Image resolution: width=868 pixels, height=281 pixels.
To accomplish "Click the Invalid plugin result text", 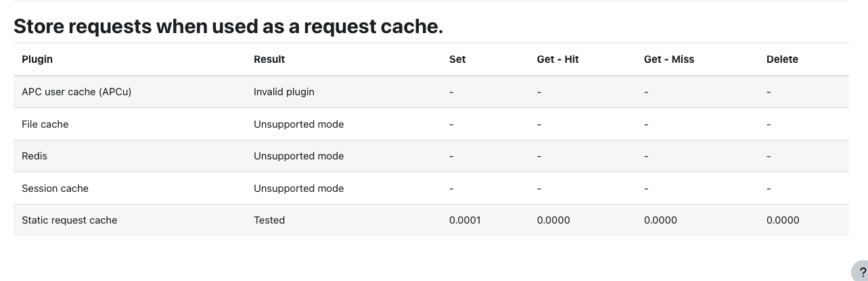I will [284, 92].
